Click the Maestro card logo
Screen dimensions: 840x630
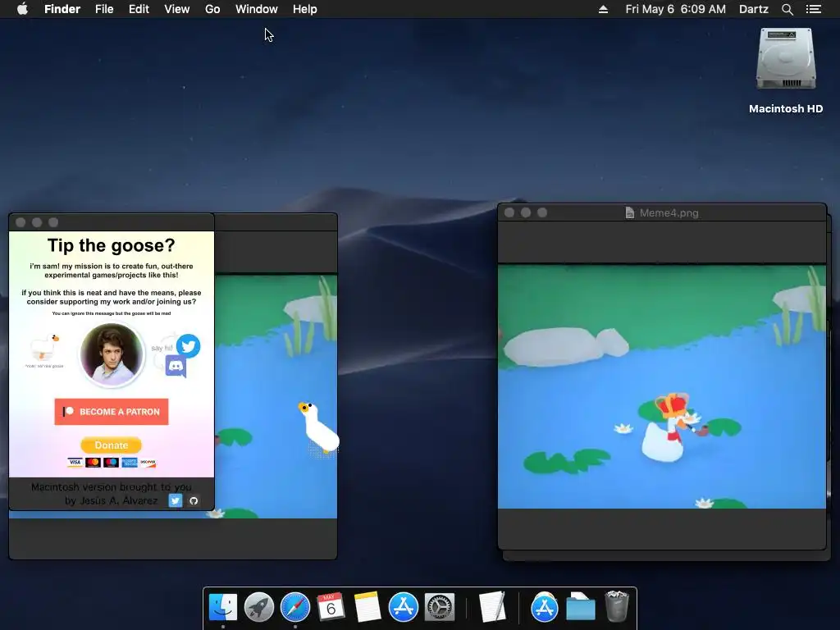tap(112, 463)
